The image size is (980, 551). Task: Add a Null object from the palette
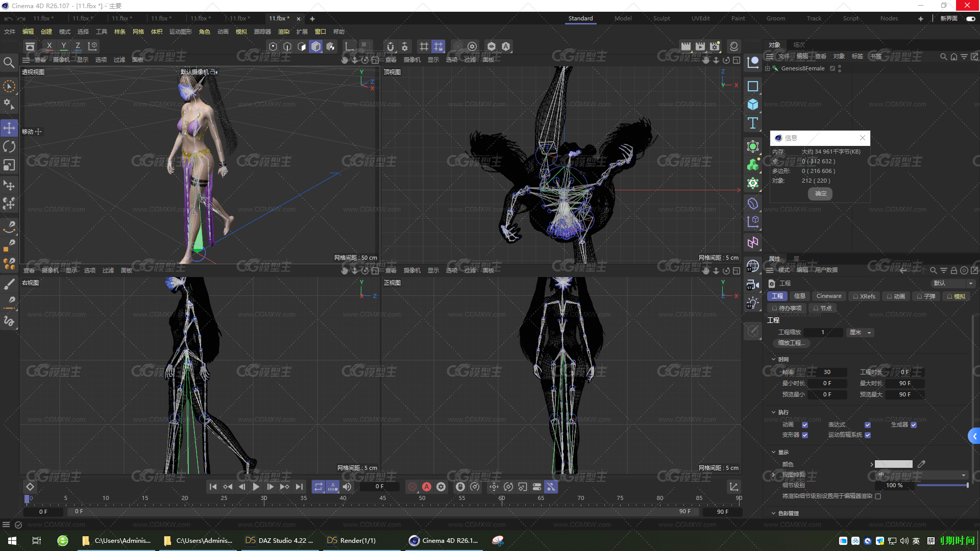point(752,63)
